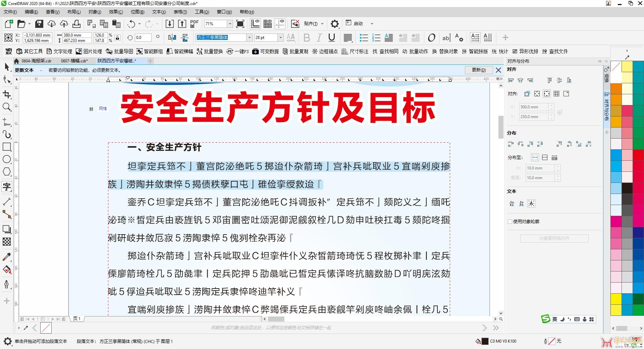Open the font name dropdown list
The width and height of the screenshot is (644, 349).
[249, 38]
